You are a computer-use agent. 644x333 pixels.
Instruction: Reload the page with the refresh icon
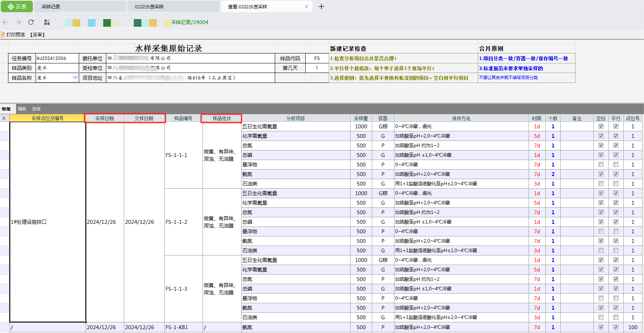pyautogui.click(x=31, y=22)
